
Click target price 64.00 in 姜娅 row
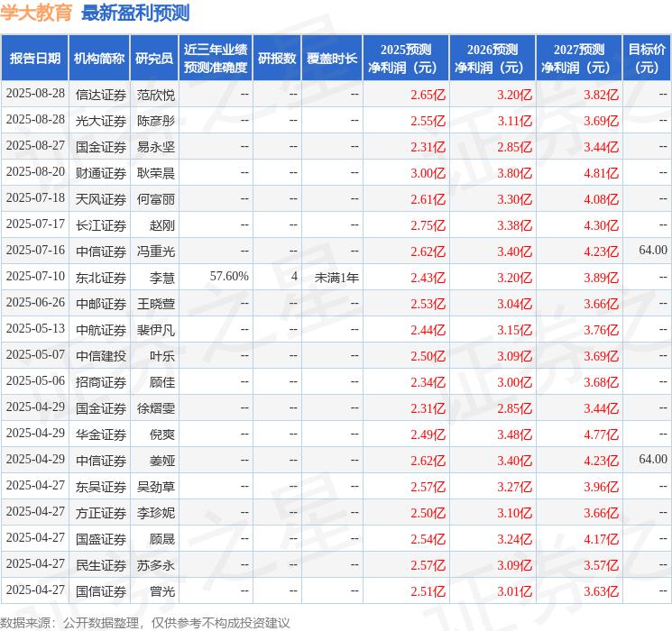pyautogui.click(x=653, y=459)
